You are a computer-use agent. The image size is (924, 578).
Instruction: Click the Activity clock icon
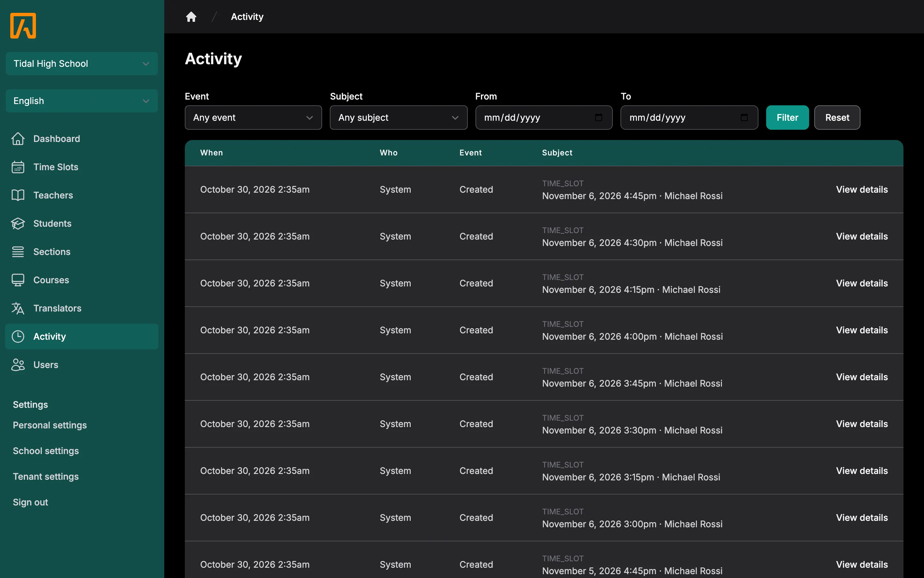pyautogui.click(x=18, y=337)
